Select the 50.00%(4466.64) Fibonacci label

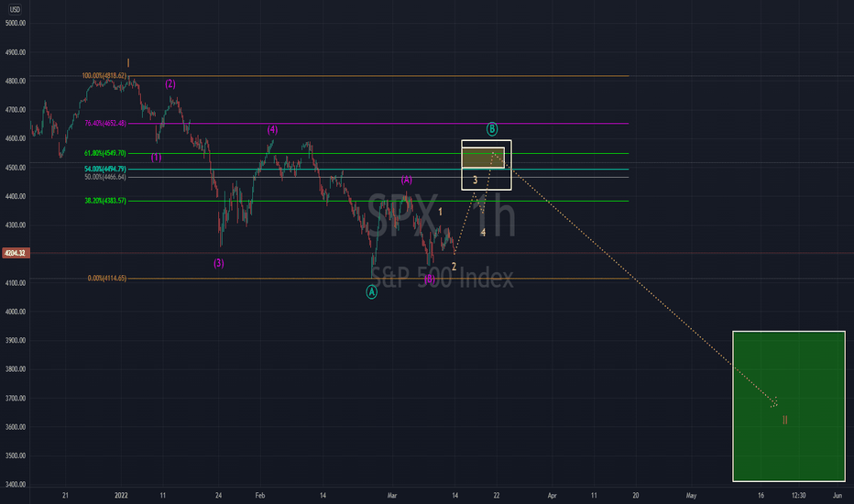coord(105,177)
